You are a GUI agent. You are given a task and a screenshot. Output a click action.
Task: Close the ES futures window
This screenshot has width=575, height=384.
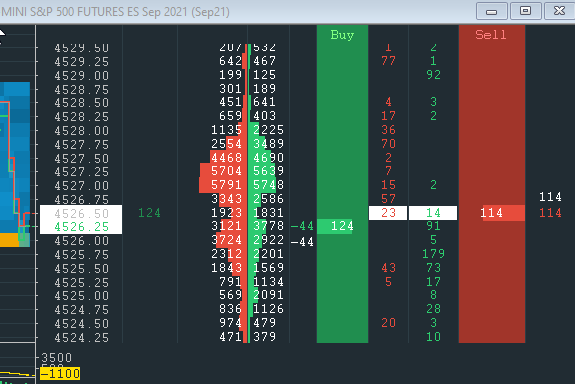pos(559,11)
